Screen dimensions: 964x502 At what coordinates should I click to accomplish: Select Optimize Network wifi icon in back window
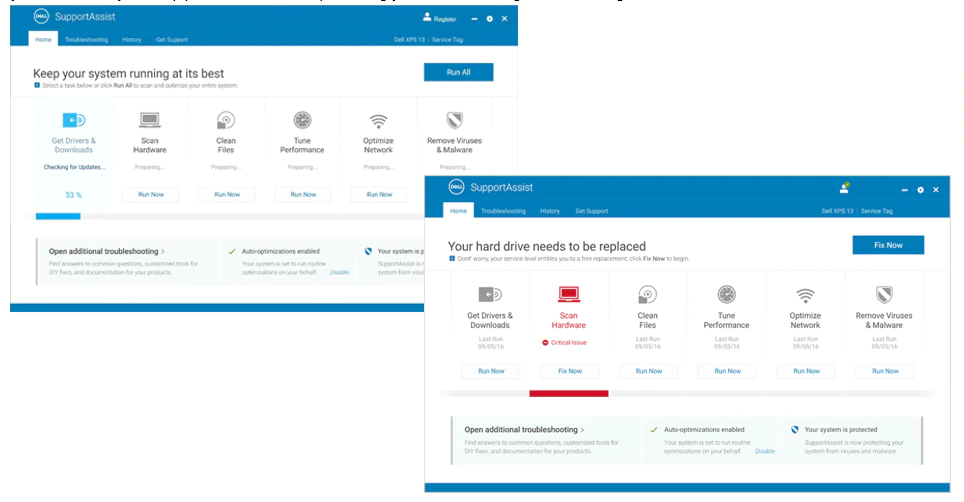point(378,121)
